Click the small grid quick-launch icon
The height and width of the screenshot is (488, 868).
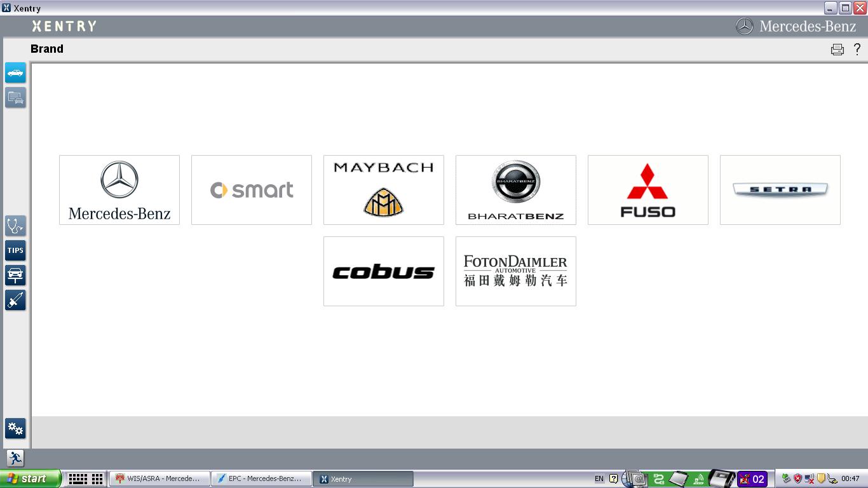(97, 478)
